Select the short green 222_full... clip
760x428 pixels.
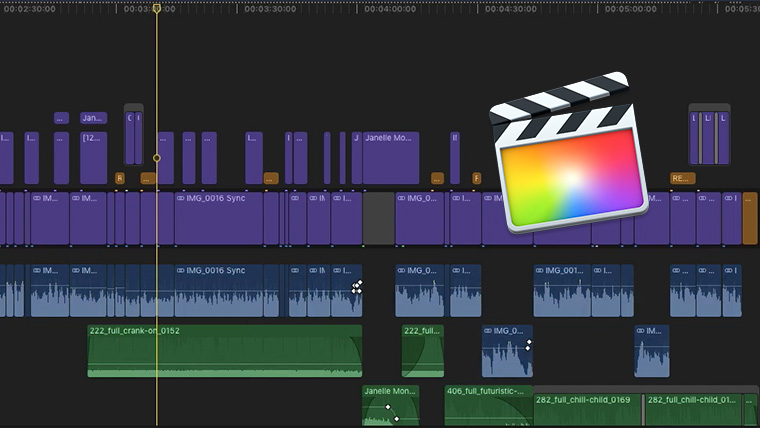423,351
